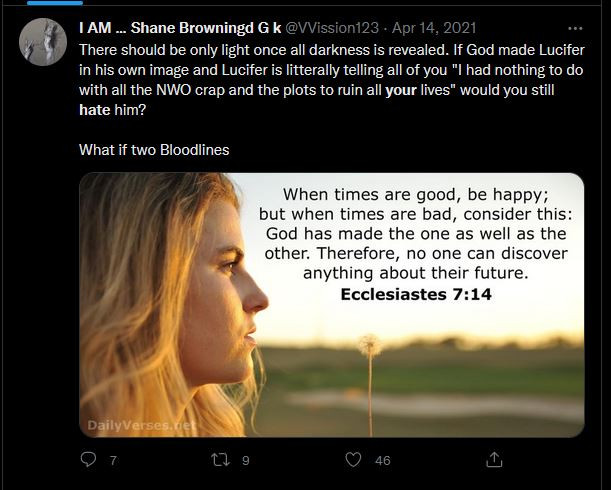Like the tweet with the heart icon
Screen dimensions: 611x490
pos(352,460)
